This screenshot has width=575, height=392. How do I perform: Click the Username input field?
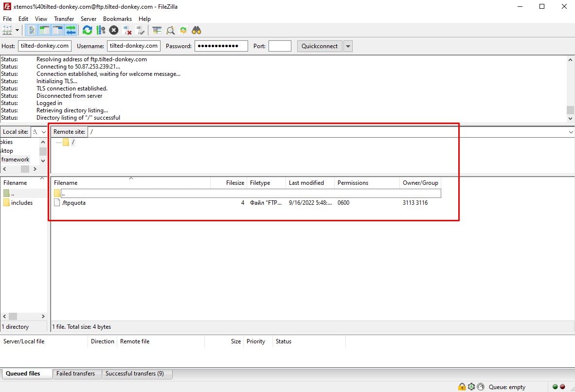coord(133,46)
